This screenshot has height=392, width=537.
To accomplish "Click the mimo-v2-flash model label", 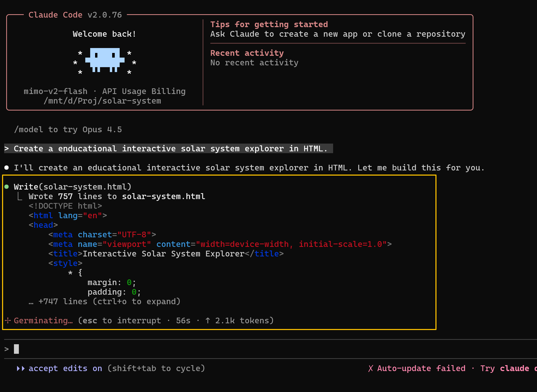I will pyautogui.click(x=56, y=91).
